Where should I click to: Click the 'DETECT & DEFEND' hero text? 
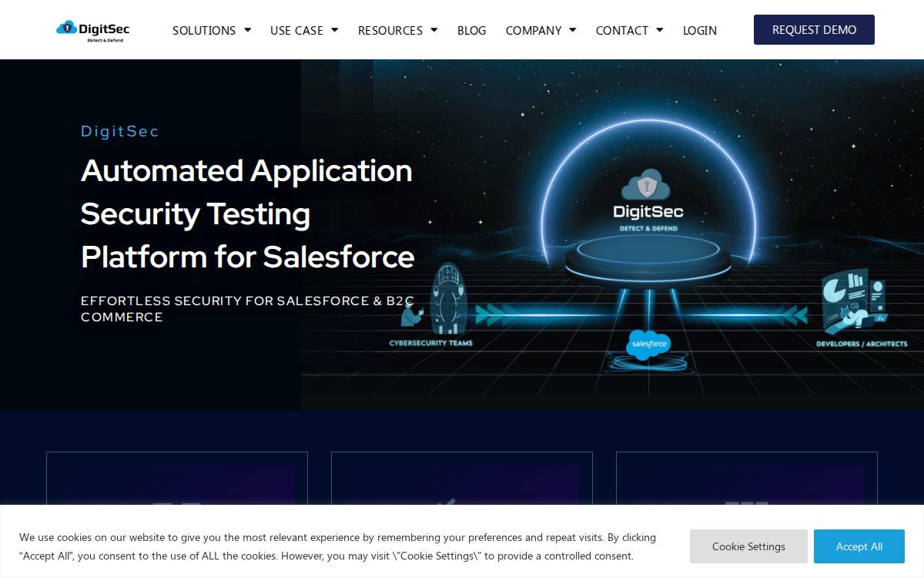648,229
